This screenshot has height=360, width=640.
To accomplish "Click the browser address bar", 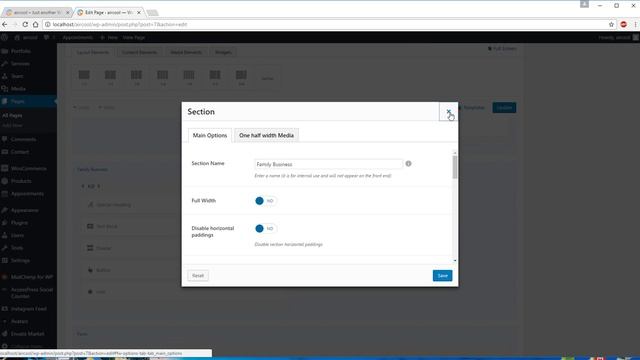I will [324, 24].
